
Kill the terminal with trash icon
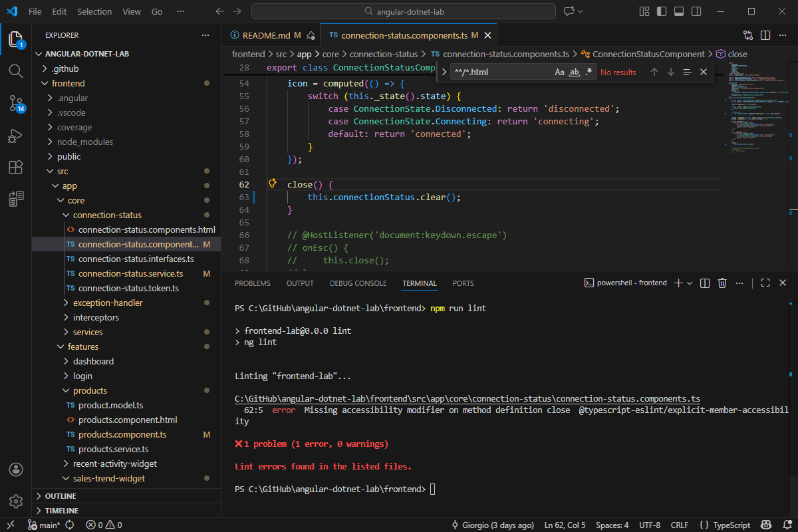pyautogui.click(x=722, y=283)
